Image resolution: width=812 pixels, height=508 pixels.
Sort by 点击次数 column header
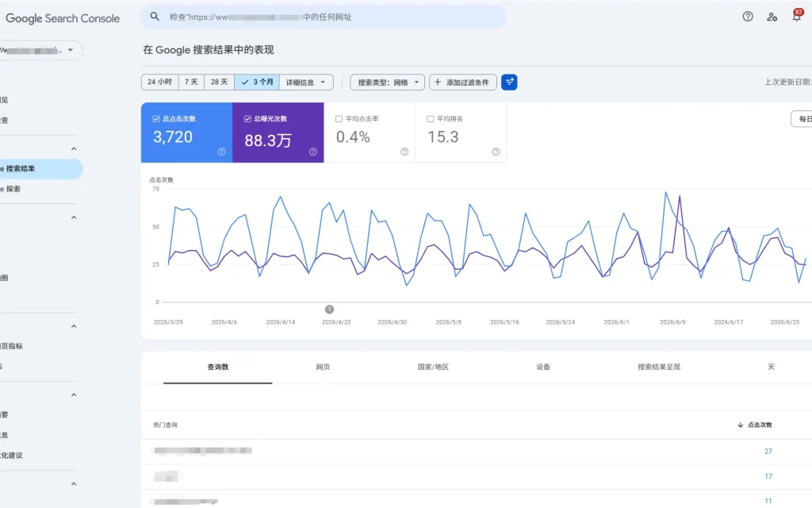(x=760, y=425)
